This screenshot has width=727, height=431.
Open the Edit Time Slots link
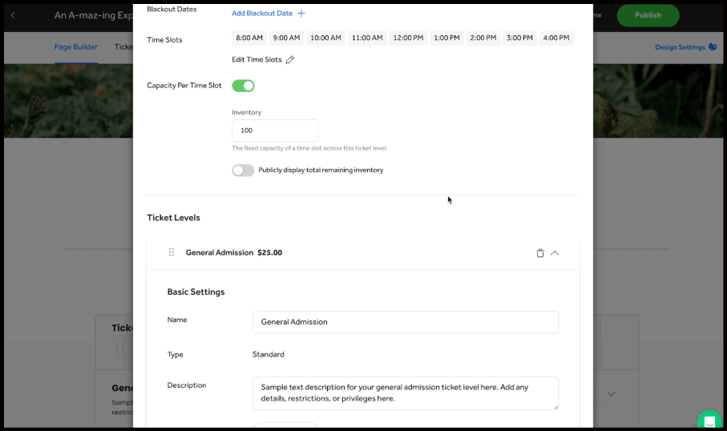[257, 60]
